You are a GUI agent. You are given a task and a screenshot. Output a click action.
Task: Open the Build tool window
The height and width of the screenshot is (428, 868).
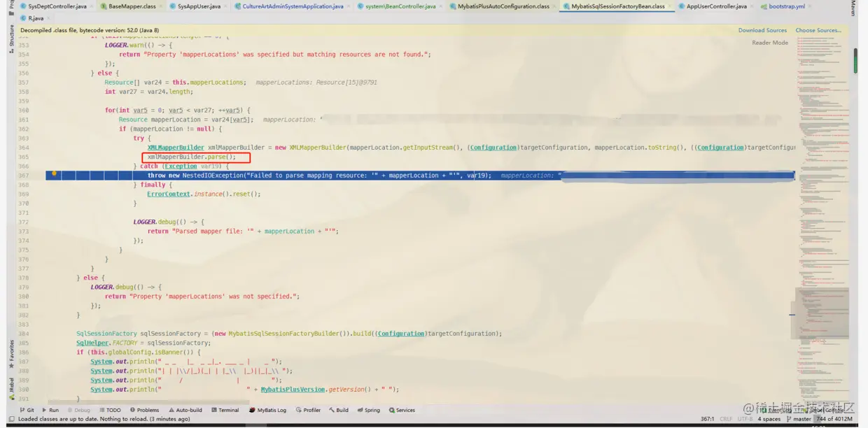[x=339, y=410]
